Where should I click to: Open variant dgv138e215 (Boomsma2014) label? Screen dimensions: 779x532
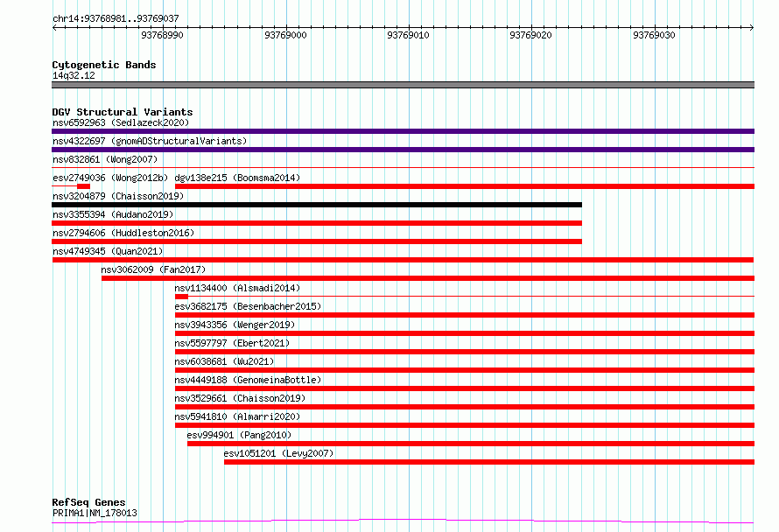237,178
